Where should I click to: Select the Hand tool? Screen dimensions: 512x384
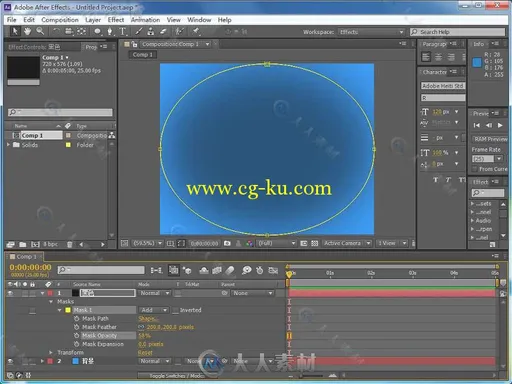[x=27, y=31]
